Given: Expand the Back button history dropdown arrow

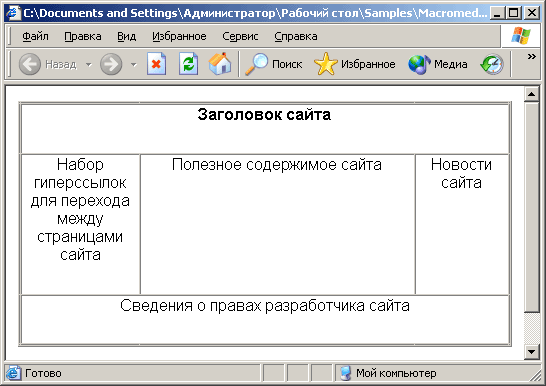Looking at the screenshot, I should (x=89, y=64).
